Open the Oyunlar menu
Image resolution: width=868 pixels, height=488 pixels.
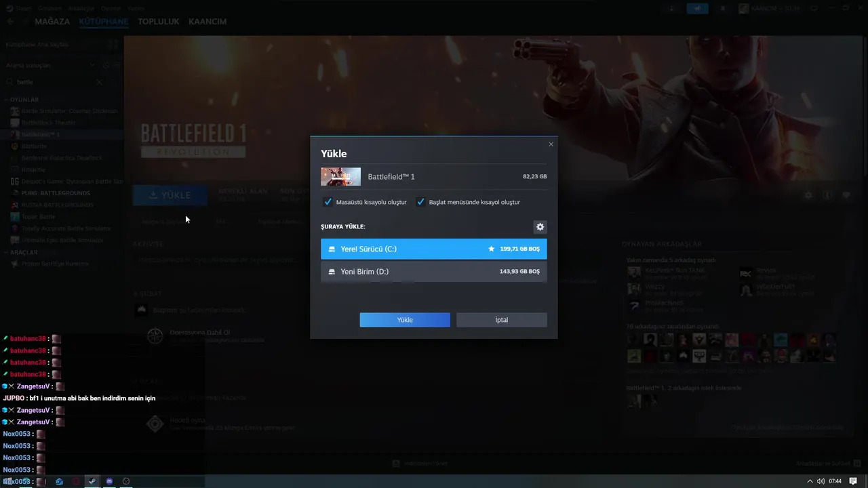[111, 8]
